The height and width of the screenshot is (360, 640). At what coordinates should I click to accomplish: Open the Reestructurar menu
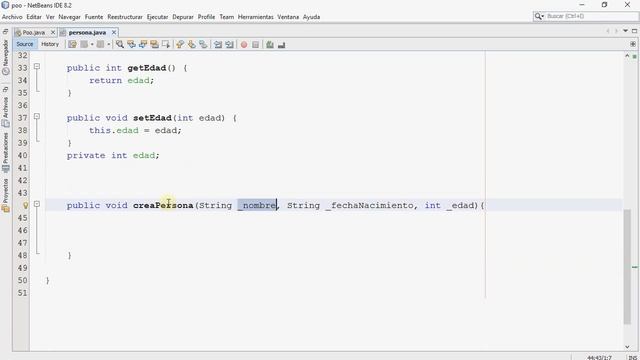[125, 17]
